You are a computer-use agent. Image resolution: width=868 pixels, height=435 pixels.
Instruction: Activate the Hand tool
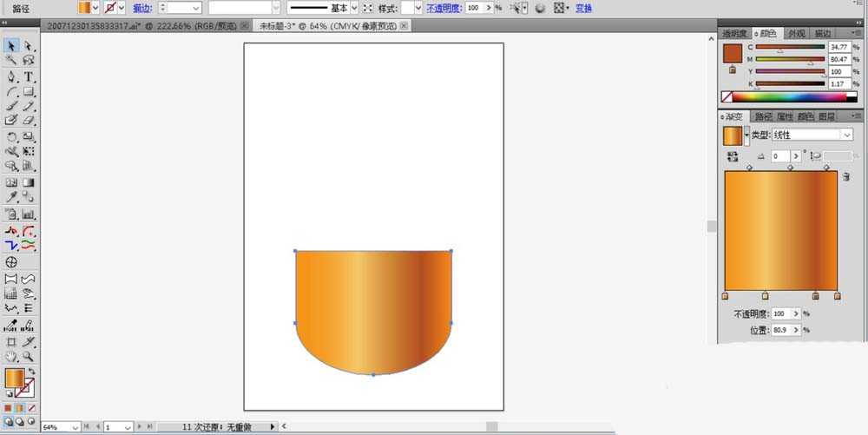[11, 357]
